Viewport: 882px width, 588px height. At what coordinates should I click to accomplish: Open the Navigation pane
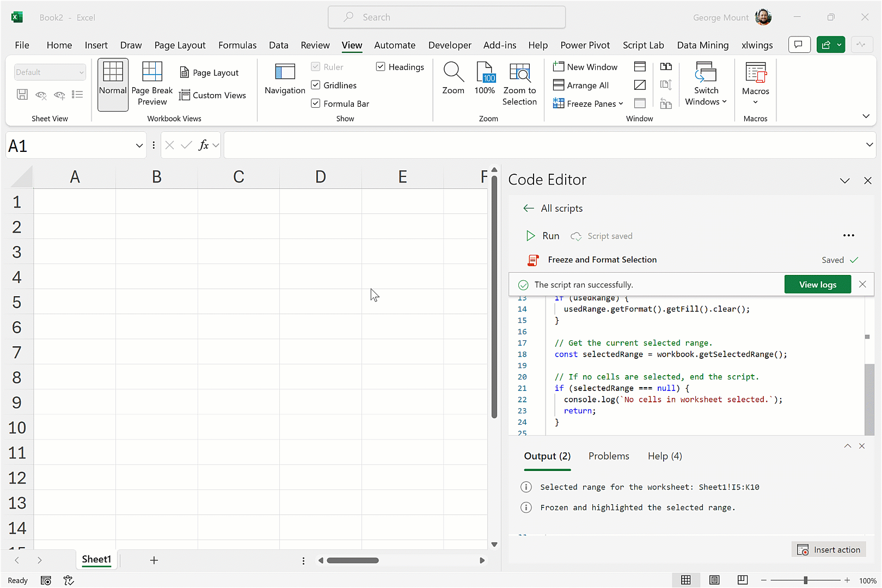[285, 79]
